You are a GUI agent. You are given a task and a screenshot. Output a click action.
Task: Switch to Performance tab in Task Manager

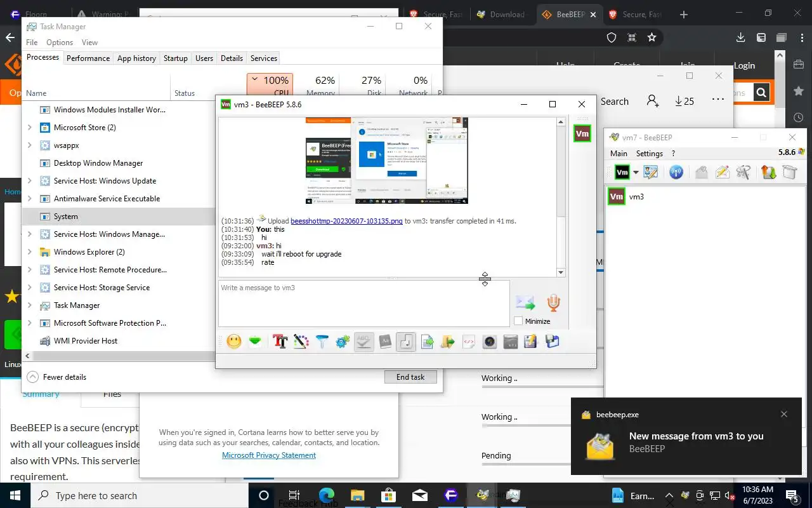point(88,58)
